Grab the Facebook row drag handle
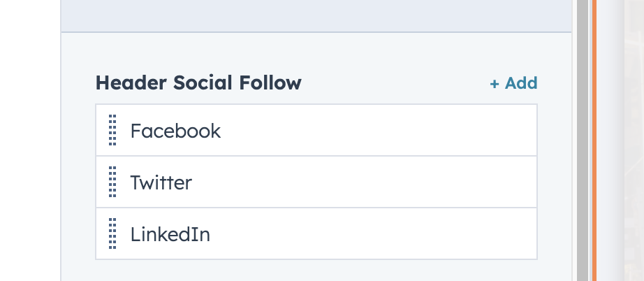The height and width of the screenshot is (281, 644). click(112, 131)
